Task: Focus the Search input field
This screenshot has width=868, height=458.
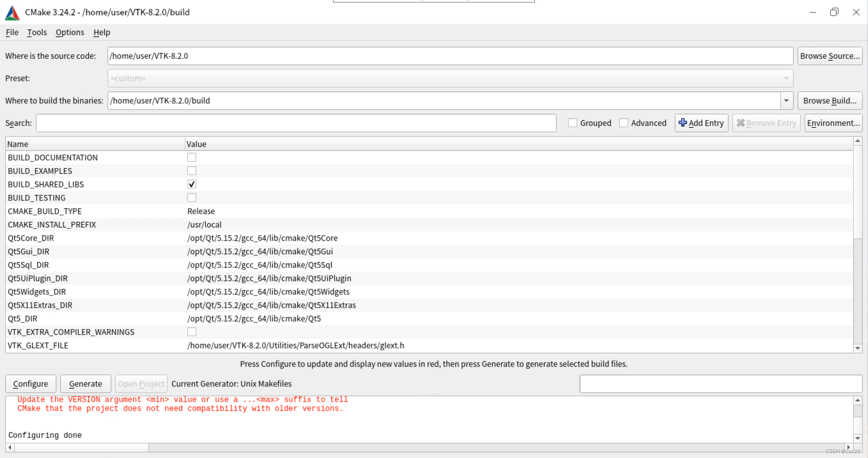Action: (x=296, y=123)
